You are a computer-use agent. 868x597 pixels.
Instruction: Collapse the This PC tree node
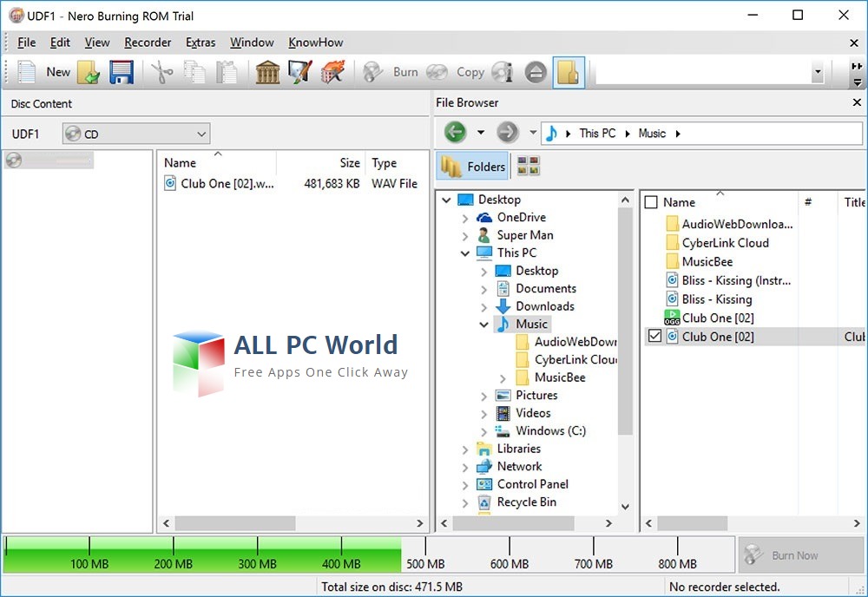pos(465,253)
